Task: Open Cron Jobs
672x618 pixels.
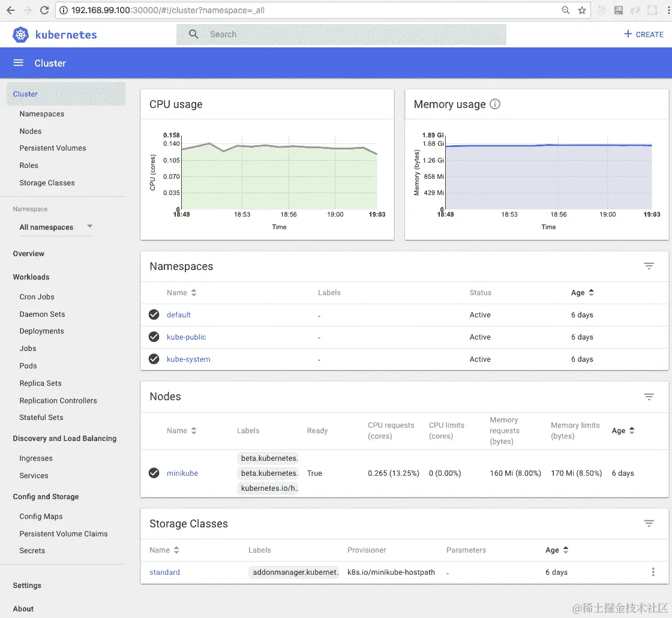Action: click(x=37, y=297)
